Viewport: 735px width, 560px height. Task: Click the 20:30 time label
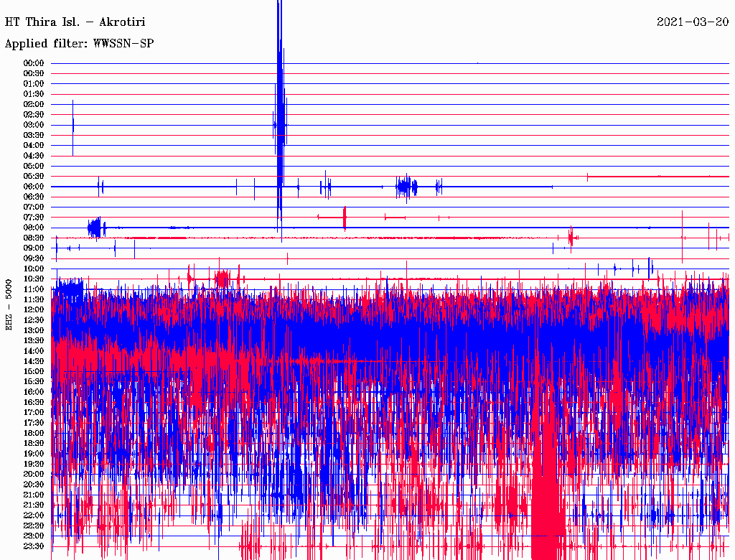pyautogui.click(x=34, y=485)
